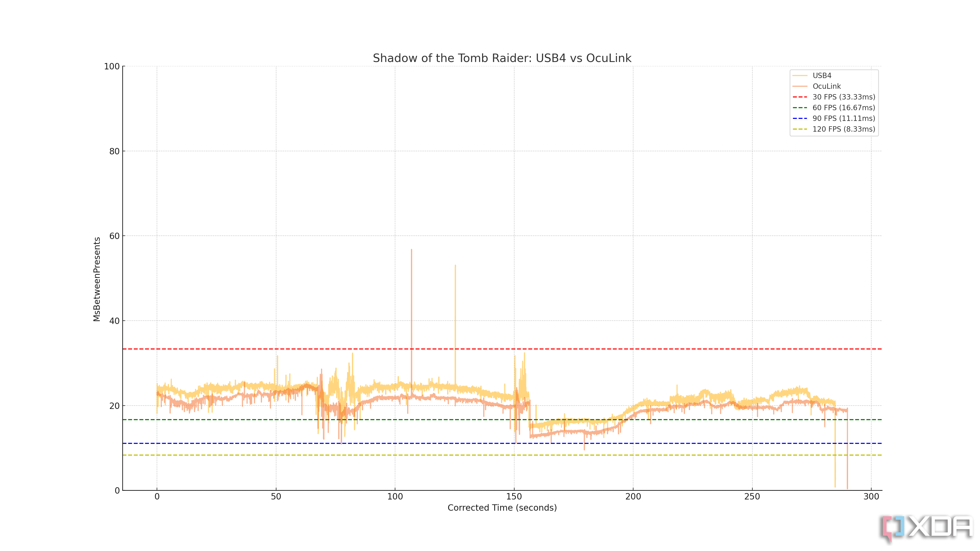Click the blue dashed 90 FPS legend swatch
The image size is (980, 551).
tap(800, 118)
